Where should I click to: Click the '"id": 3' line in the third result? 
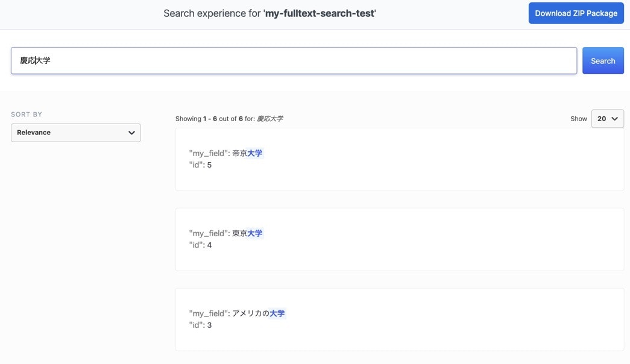[x=200, y=325]
